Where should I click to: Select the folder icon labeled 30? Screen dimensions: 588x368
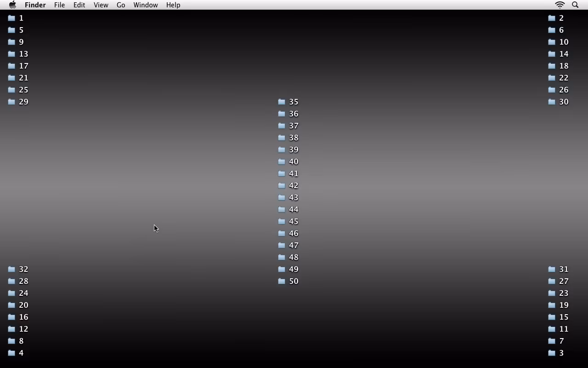[x=552, y=102]
